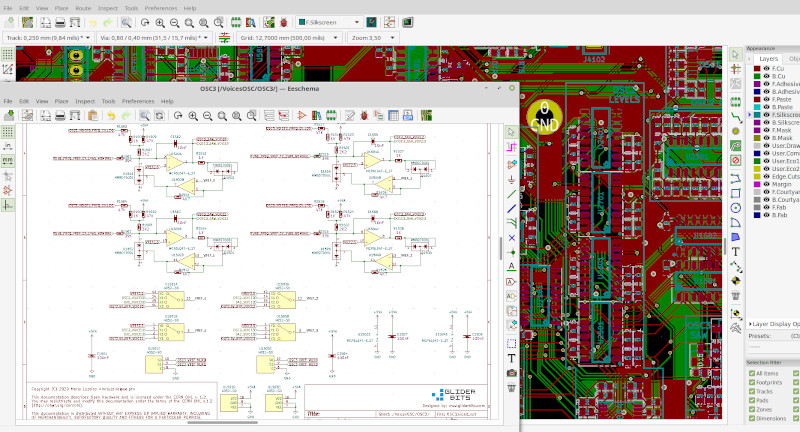Image resolution: width=800 pixels, height=432 pixels.
Task: Click the print icon in Eeschema toolbar
Action: pyautogui.click(x=60, y=115)
